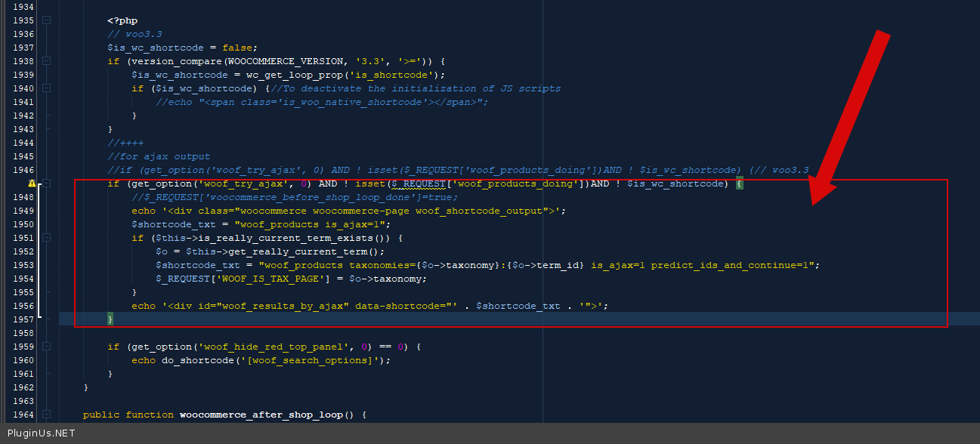Click the <?php opening tag
This screenshot has width=980, height=444.
(x=122, y=20)
